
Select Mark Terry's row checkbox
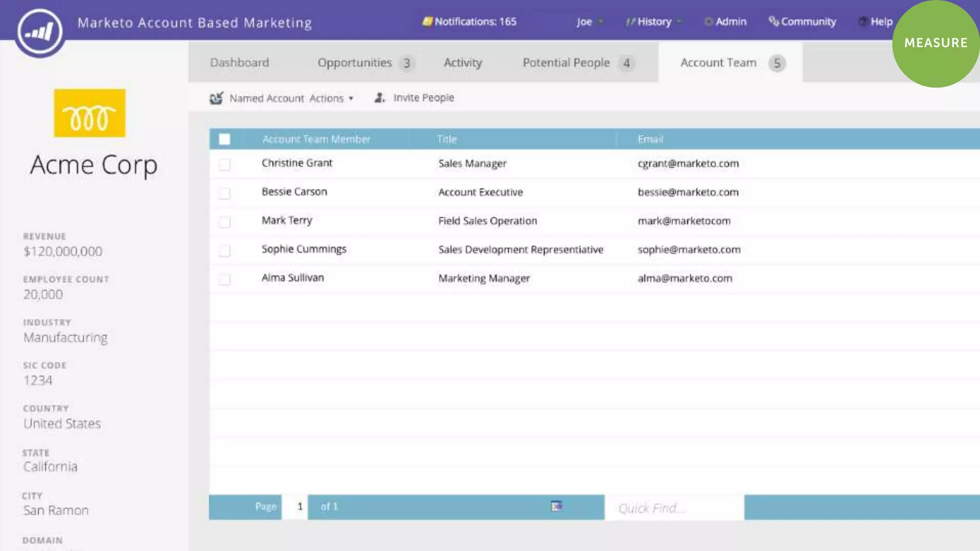[224, 222]
